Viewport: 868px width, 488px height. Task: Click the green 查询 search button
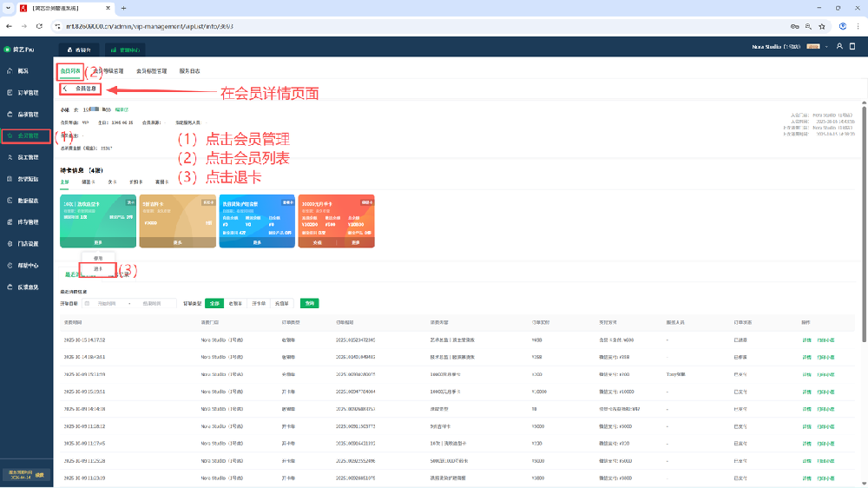click(310, 304)
